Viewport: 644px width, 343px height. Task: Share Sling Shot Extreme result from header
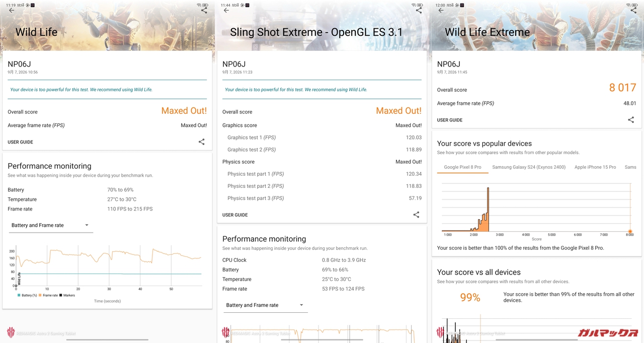tap(419, 10)
